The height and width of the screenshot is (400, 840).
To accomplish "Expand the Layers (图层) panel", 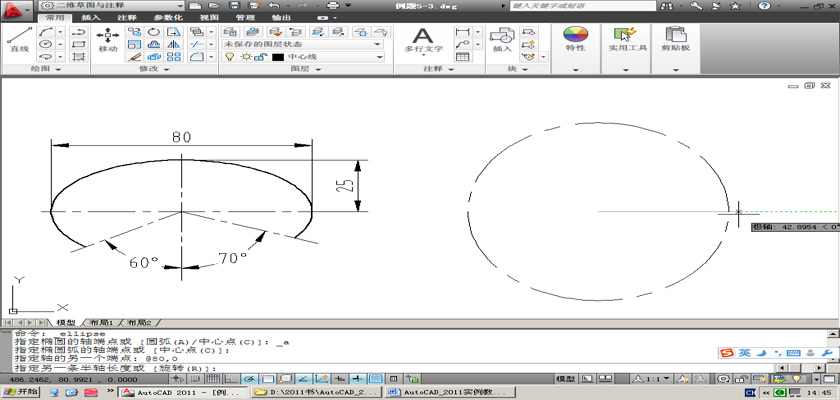I will 306,69.
